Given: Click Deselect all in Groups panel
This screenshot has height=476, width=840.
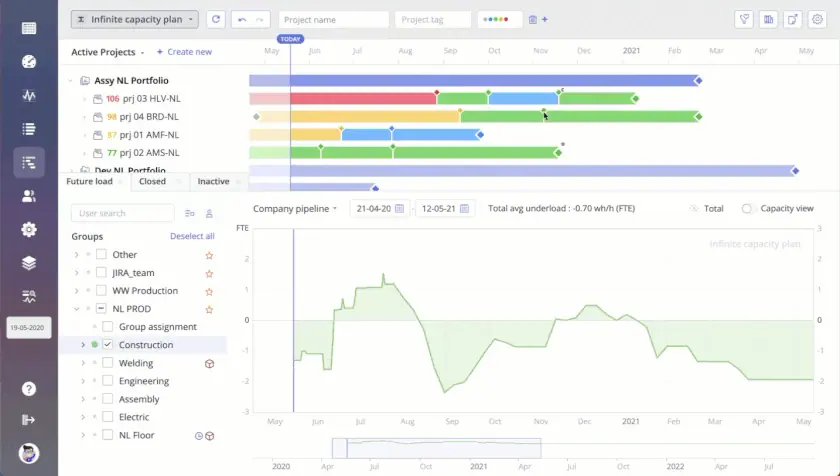Looking at the screenshot, I should click(x=192, y=237).
